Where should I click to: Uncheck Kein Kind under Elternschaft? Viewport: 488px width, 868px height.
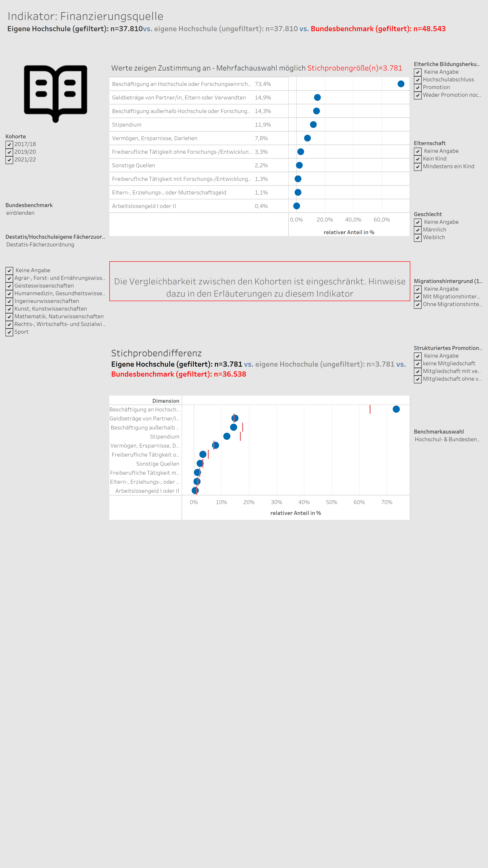[x=418, y=159]
